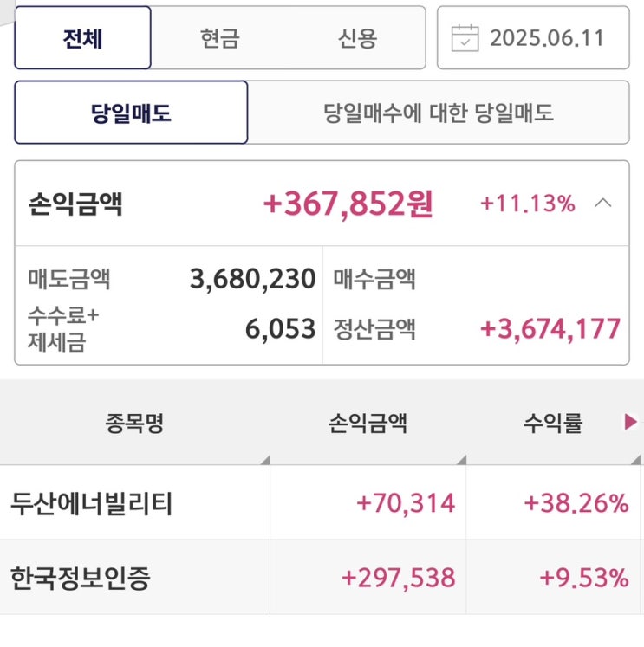Collapse the 손익금액 summary with the chevron

[604, 204]
